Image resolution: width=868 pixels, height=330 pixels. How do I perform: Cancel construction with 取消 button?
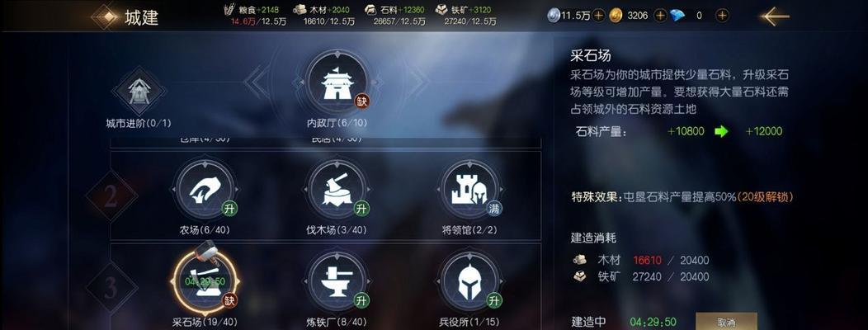pos(726,321)
